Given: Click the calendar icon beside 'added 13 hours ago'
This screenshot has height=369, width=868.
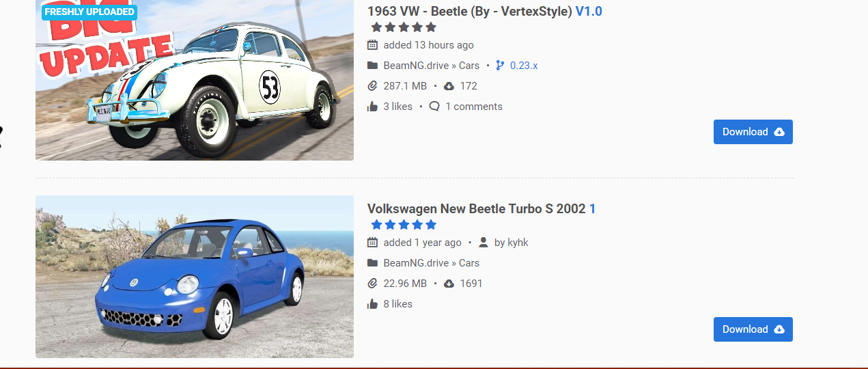Looking at the screenshot, I should tap(372, 45).
